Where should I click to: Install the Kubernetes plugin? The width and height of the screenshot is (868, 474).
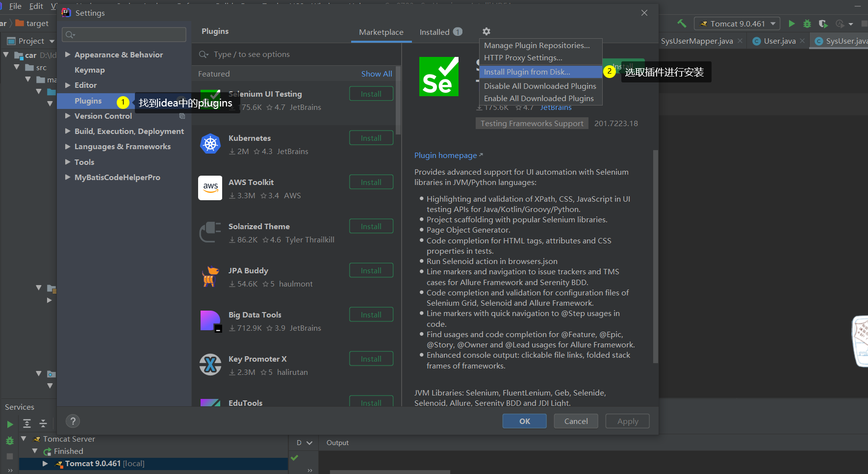coord(371,138)
